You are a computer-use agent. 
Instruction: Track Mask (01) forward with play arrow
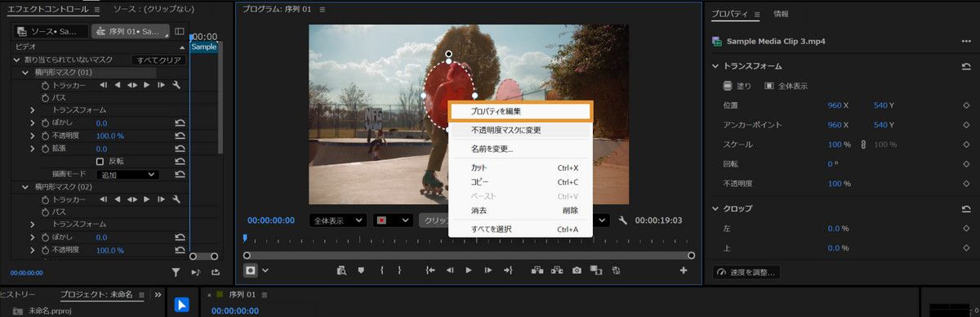147,85
